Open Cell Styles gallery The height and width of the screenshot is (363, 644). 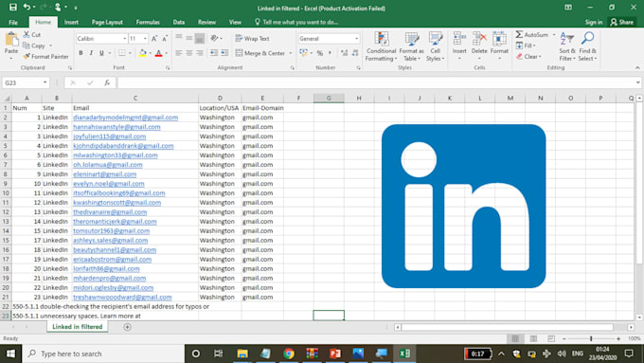[435, 46]
